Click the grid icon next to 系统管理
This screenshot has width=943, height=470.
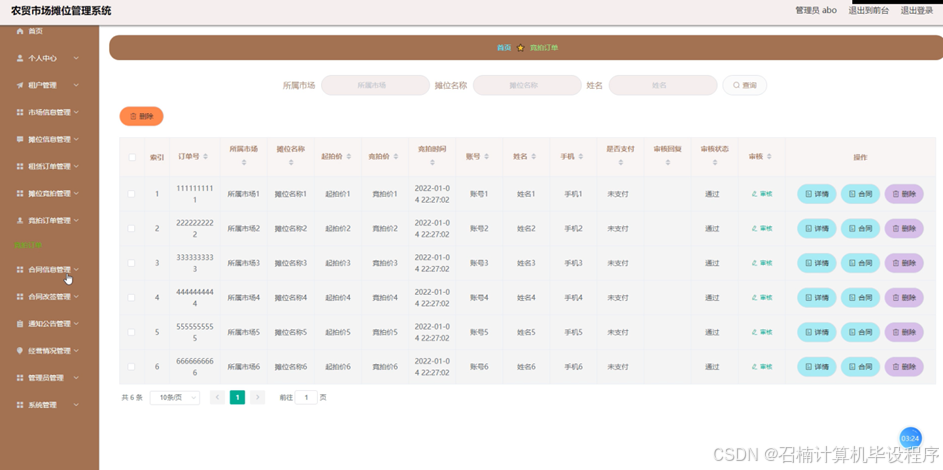coord(20,405)
